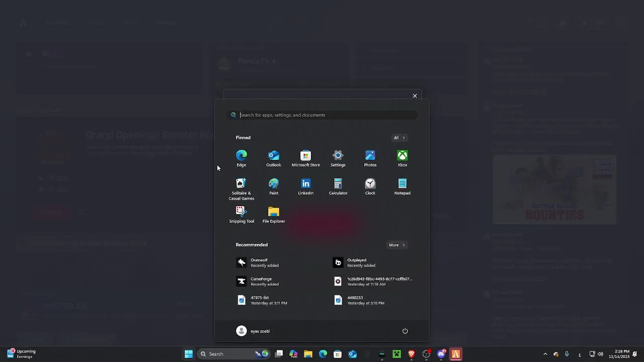Launch Edge from the taskbar
Image resolution: width=644 pixels, height=362 pixels.
pyautogui.click(x=323, y=354)
